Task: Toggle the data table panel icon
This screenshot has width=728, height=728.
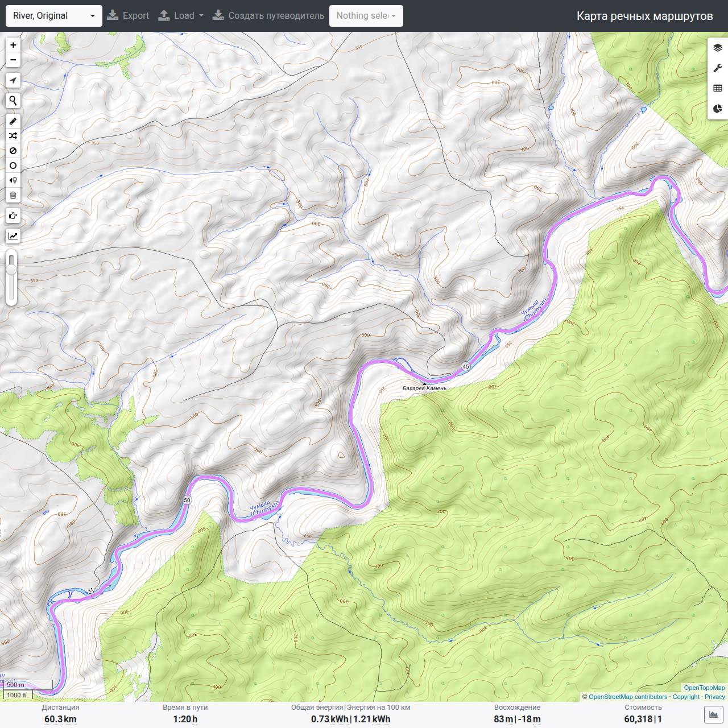Action: 718,88
